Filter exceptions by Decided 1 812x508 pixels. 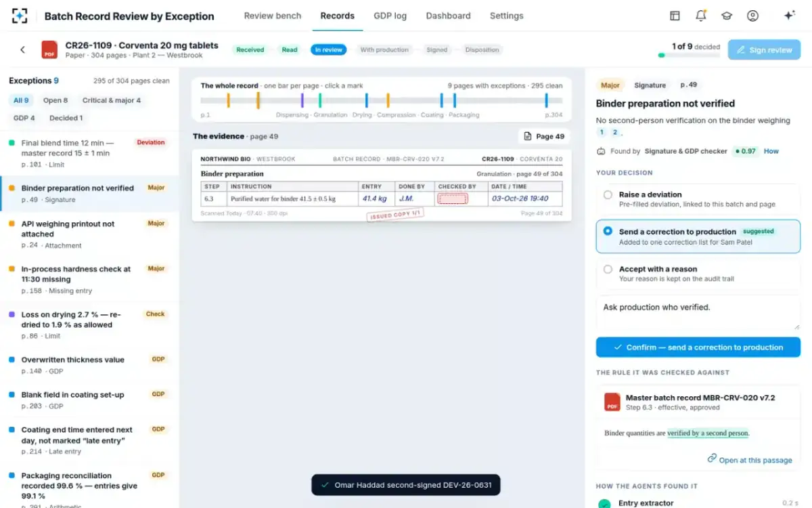66,118
